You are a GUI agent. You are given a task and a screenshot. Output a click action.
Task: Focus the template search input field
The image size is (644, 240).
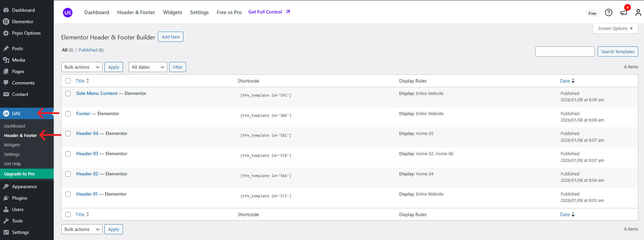pos(564,52)
